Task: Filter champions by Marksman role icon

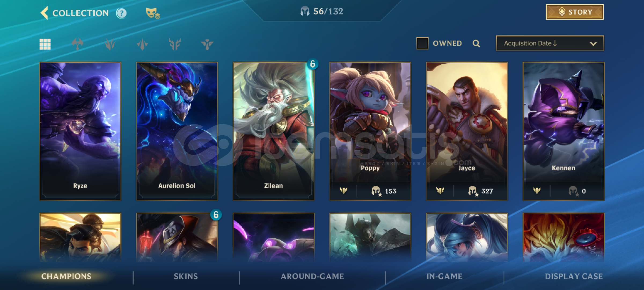Action: 175,44
